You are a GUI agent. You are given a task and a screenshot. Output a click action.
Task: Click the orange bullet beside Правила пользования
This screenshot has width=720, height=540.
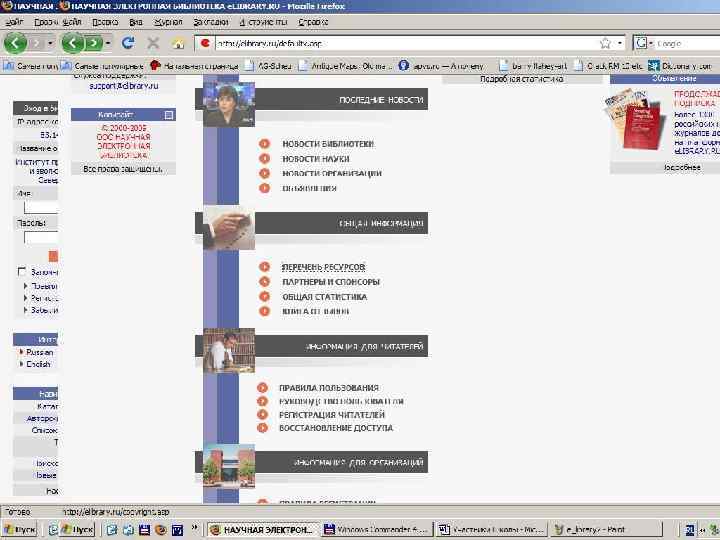click(x=262, y=388)
